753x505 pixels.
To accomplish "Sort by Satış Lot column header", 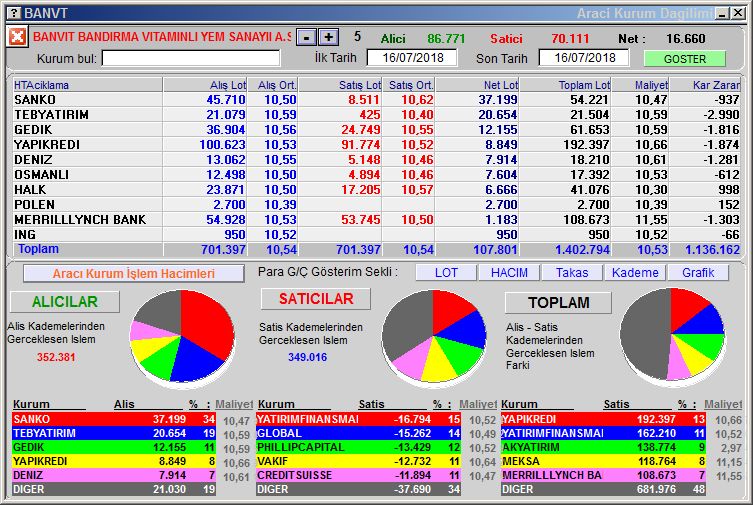I will point(340,85).
